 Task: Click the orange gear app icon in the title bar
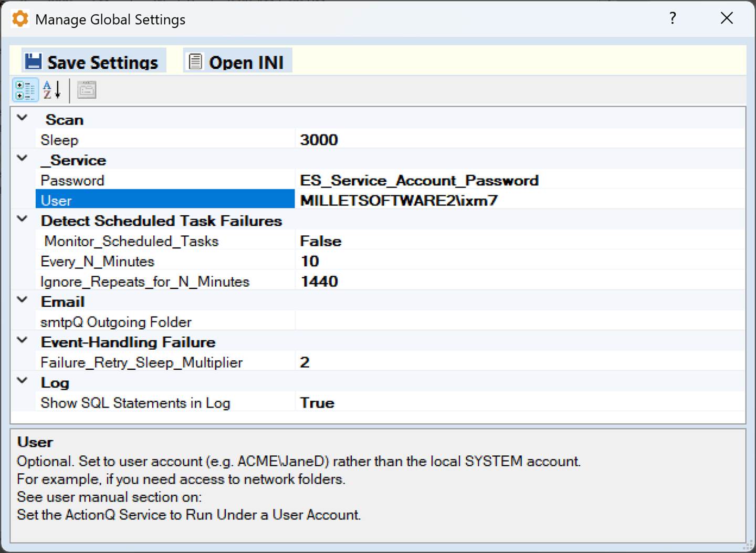tap(20, 19)
